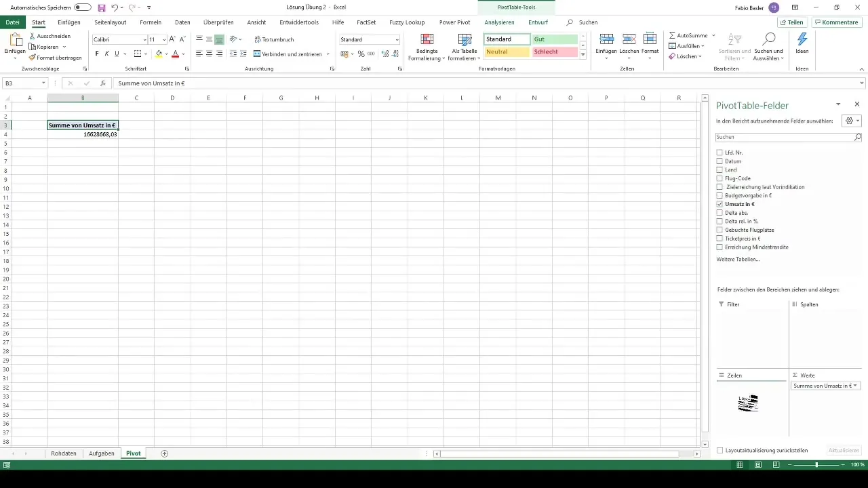Click the Ideen lightning icon
This screenshot has width=868, height=488.
[802, 39]
